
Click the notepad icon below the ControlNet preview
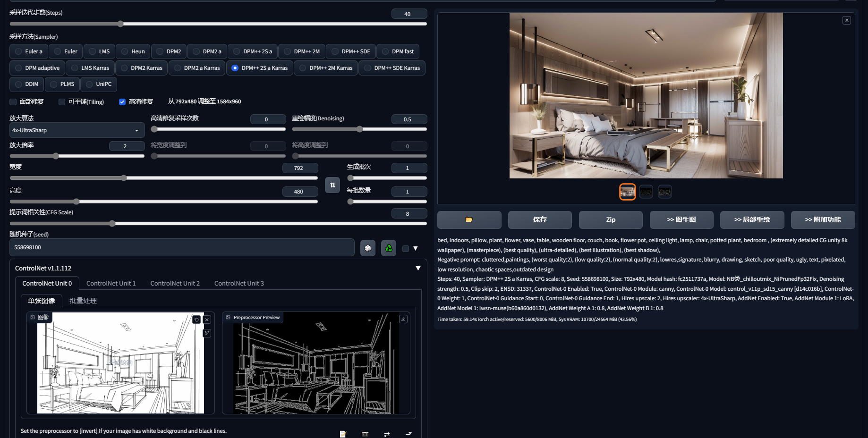(x=343, y=434)
